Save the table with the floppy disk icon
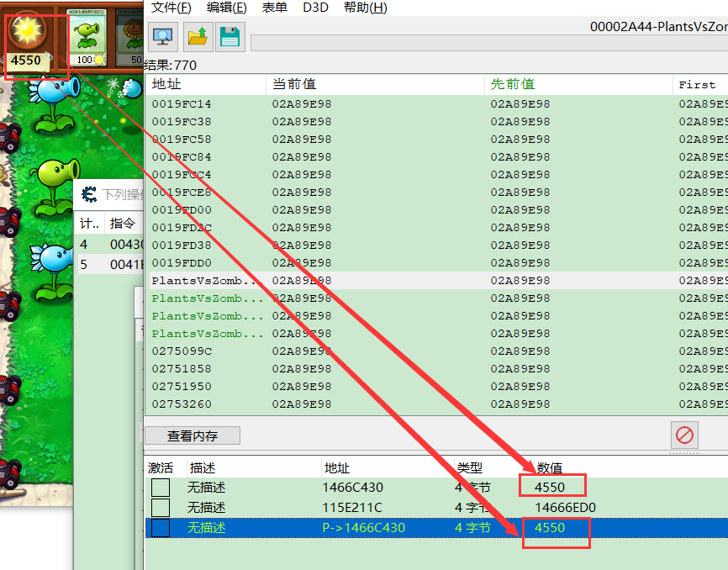The width and height of the screenshot is (728, 570). coord(229,37)
